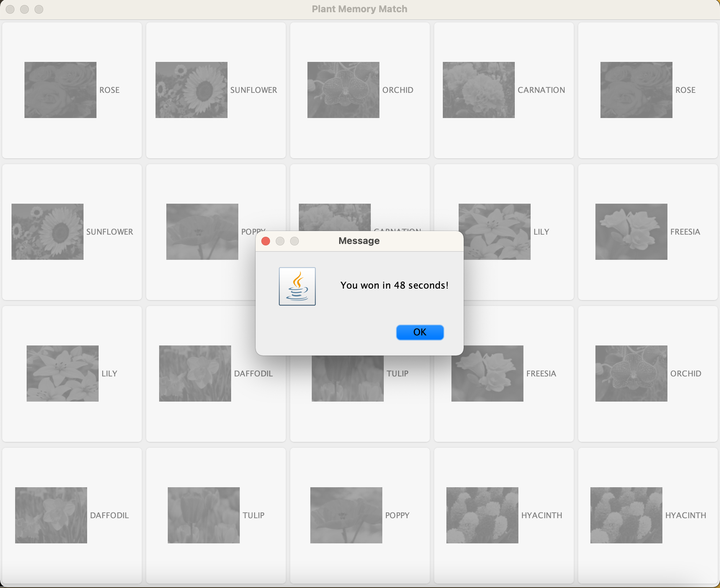720x588 pixels.
Task: Click the 'You won in 48 seconds!' text
Action: pyautogui.click(x=394, y=285)
